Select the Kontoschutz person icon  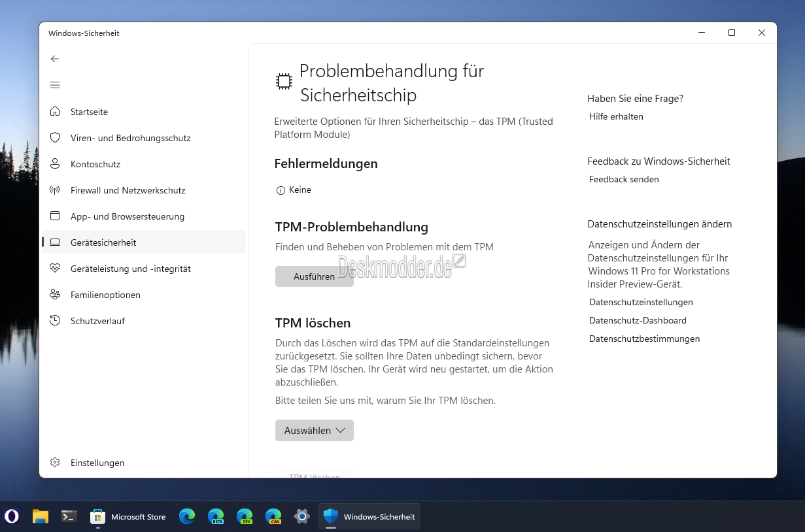pos(55,164)
